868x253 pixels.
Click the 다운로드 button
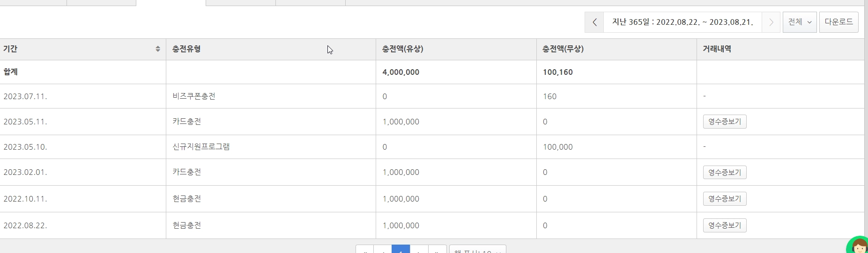838,22
